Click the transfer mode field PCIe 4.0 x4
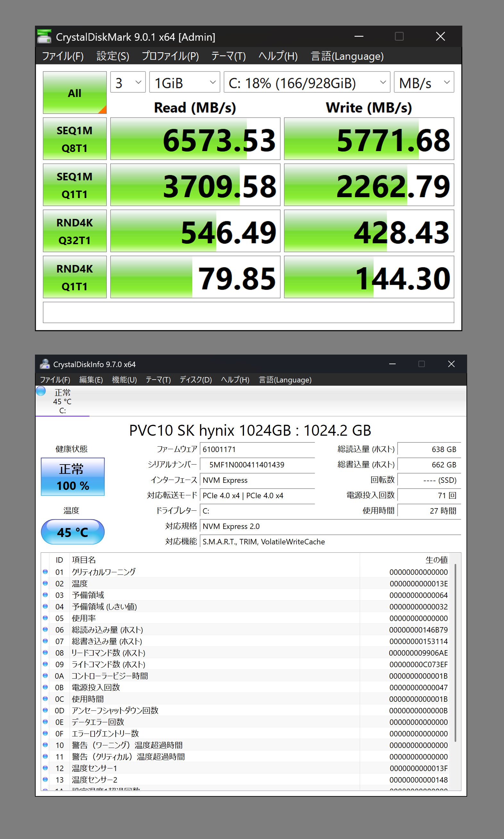This screenshot has height=839, width=504. (x=257, y=495)
